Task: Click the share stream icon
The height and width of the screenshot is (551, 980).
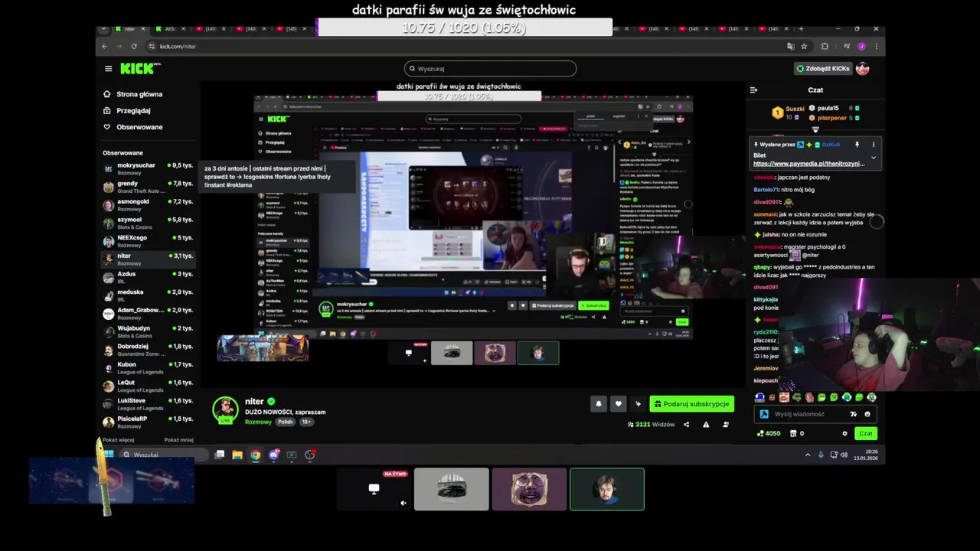Action: pos(686,424)
